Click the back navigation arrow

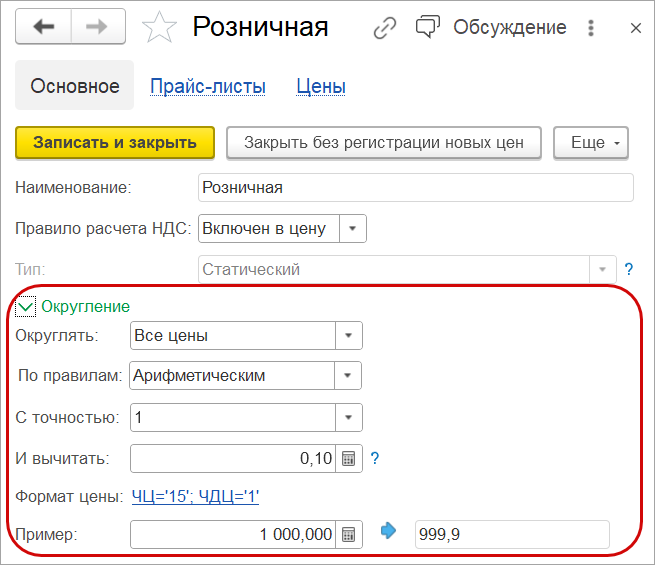click(45, 28)
